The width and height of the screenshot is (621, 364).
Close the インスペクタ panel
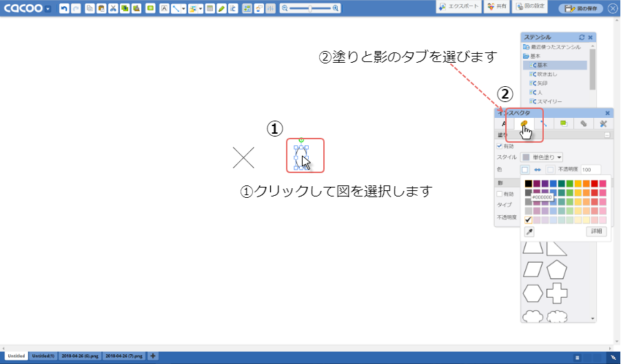point(607,113)
